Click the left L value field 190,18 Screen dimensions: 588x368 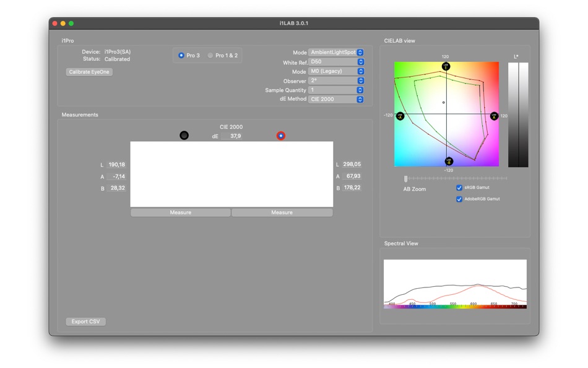[116, 164]
